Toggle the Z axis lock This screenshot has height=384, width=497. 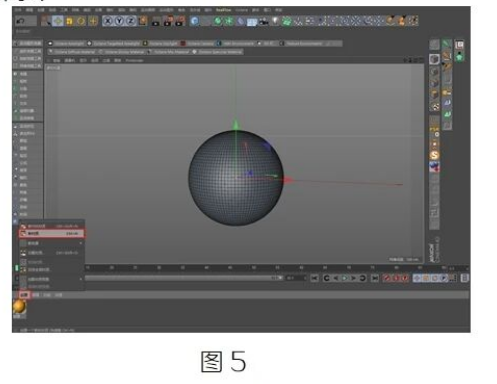coord(131,21)
